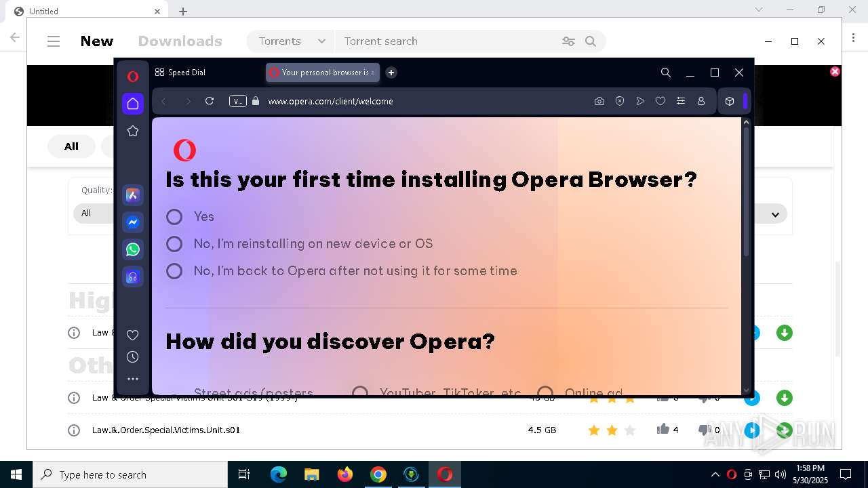Launch the Aria AI icon in sidebar

133,195
